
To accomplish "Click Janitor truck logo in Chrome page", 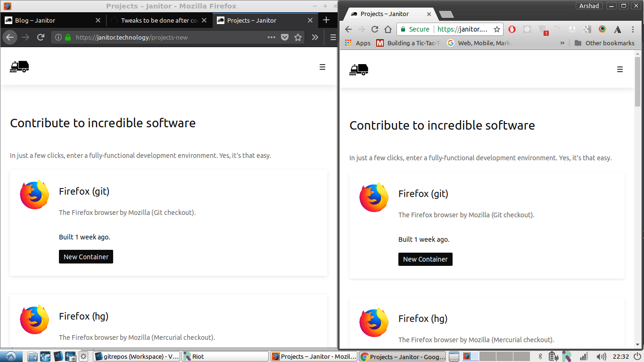I will tap(359, 69).
